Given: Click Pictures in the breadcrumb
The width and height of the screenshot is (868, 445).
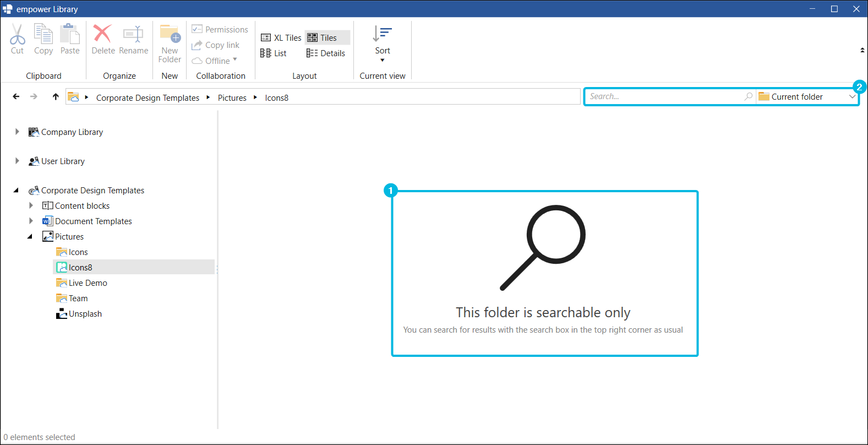Looking at the screenshot, I should pyautogui.click(x=232, y=97).
